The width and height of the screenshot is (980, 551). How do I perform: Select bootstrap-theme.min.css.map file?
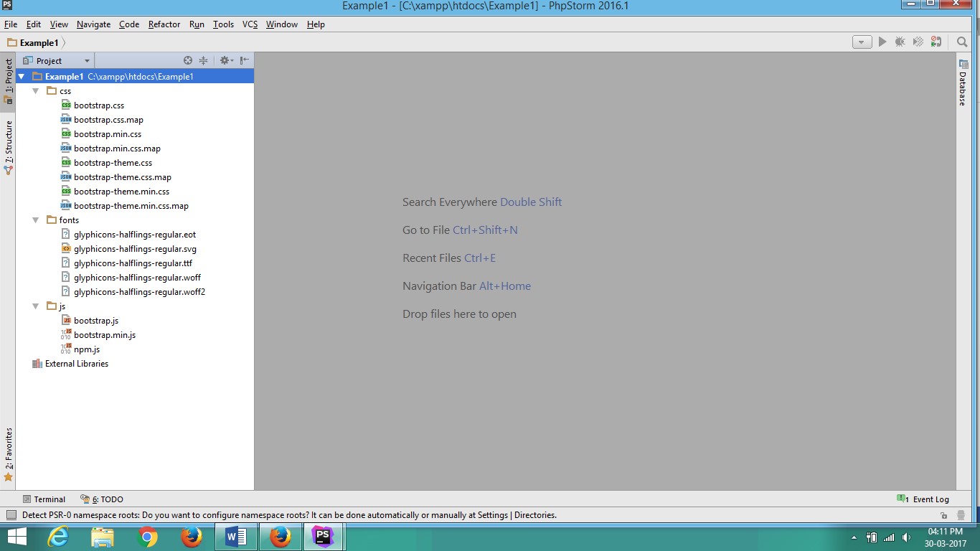131,206
